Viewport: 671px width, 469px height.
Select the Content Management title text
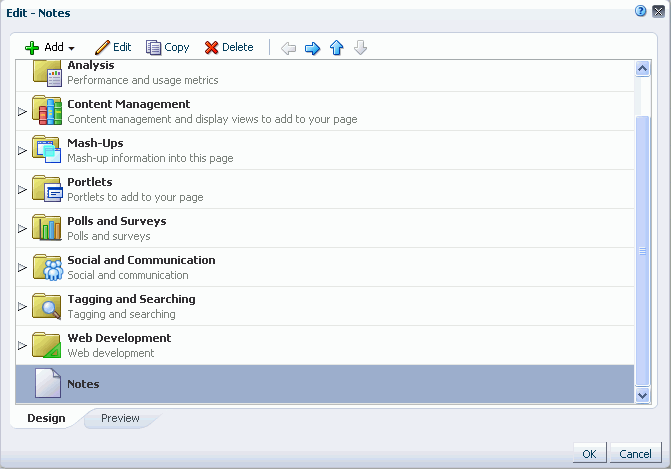[128, 104]
